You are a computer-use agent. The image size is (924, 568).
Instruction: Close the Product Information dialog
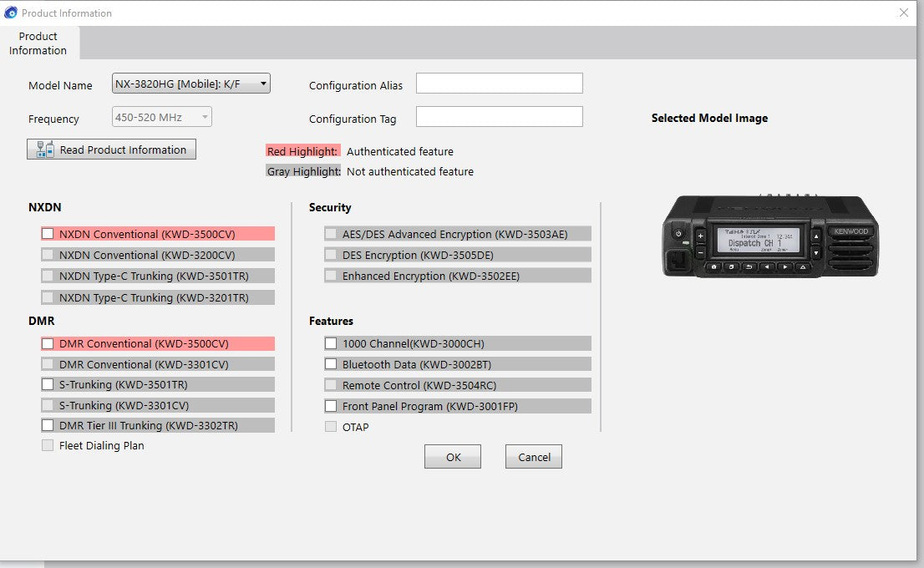coord(903,13)
